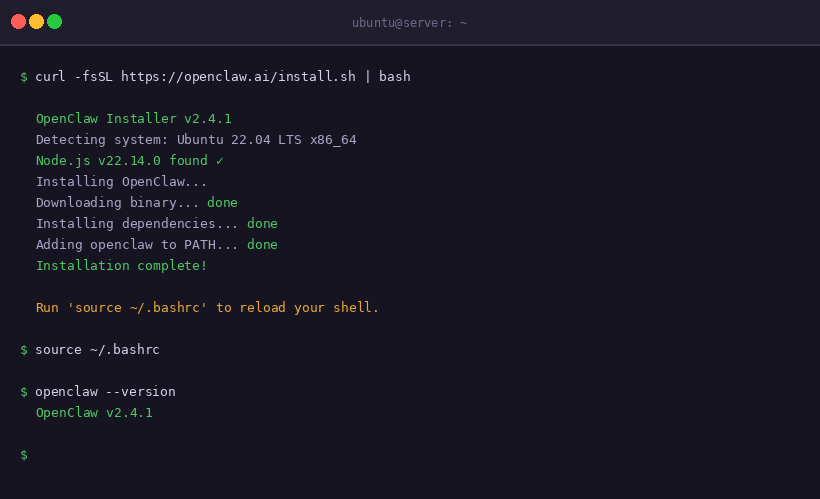Click the 'Installing OpenClaw...' status line
Image resolution: width=820 pixels, height=499 pixels.
(x=122, y=182)
